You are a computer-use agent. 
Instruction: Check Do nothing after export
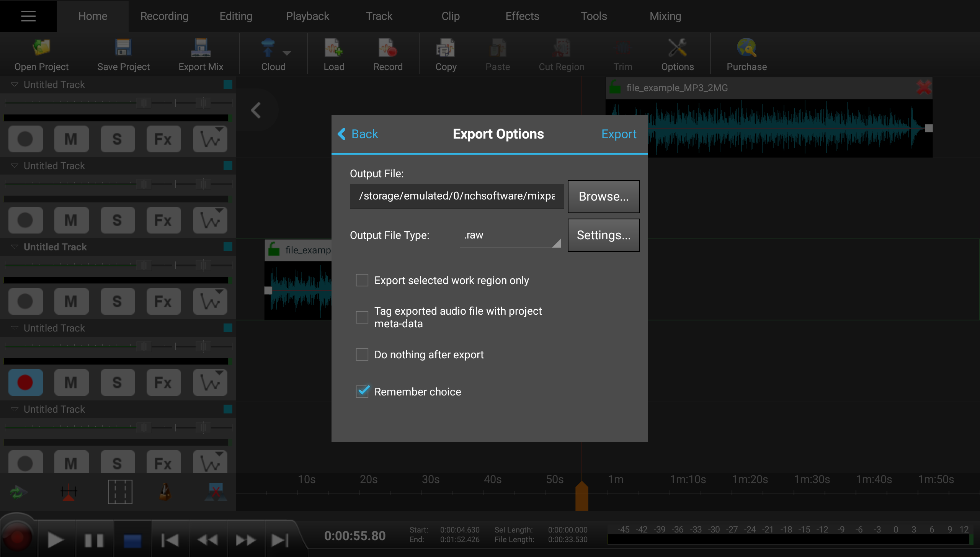coord(362,354)
